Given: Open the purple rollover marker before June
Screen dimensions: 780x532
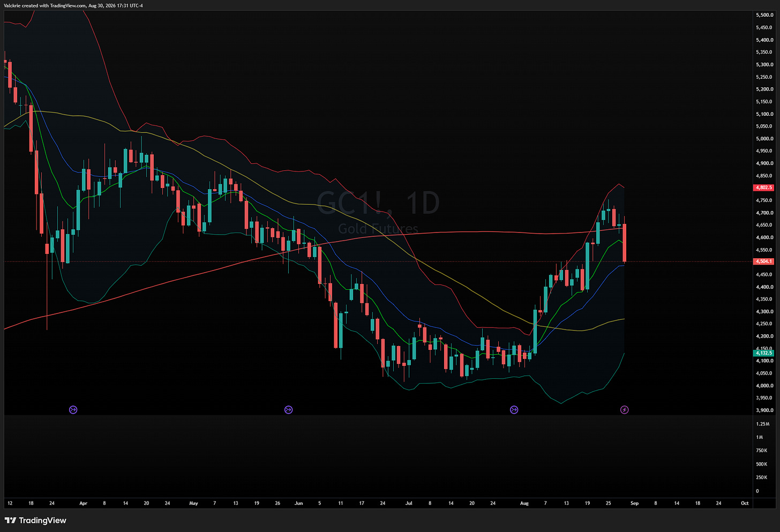Looking at the screenshot, I should click(289, 410).
